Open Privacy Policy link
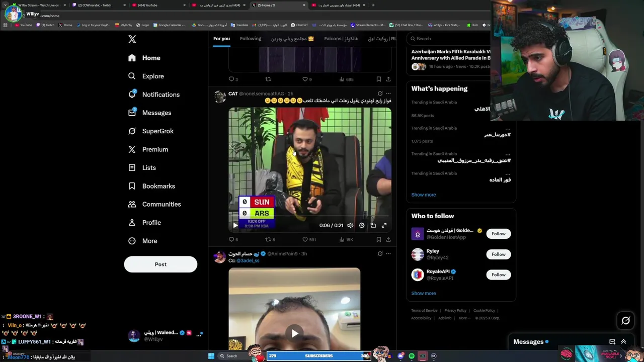Screen dimensions: 644x362 [x=455, y=311]
